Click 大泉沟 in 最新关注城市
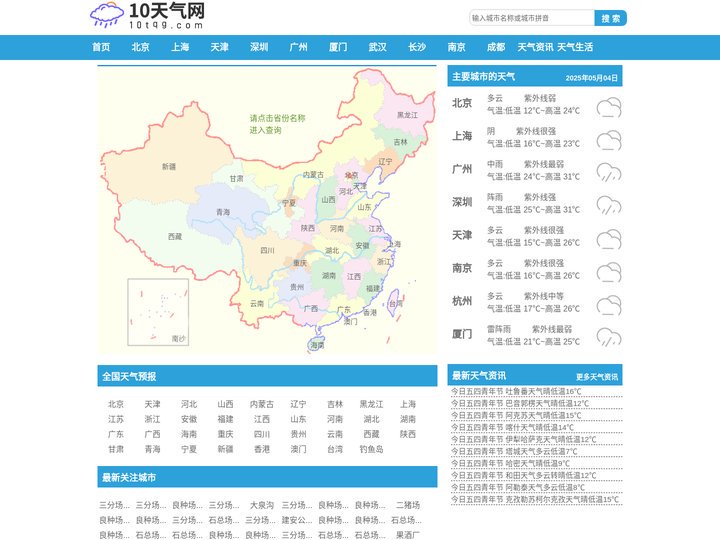 point(262,505)
